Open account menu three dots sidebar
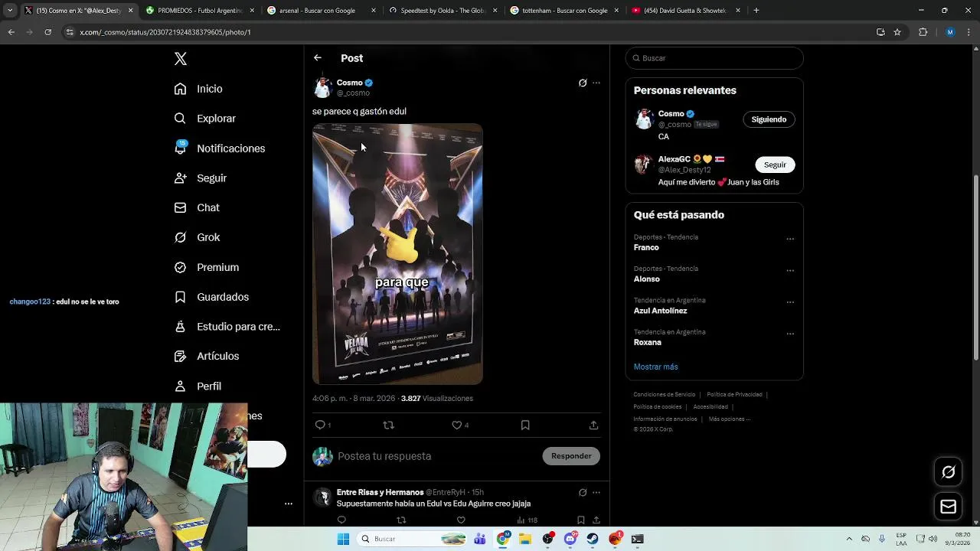Image resolution: width=980 pixels, height=551 pixels. coord(289,504)
